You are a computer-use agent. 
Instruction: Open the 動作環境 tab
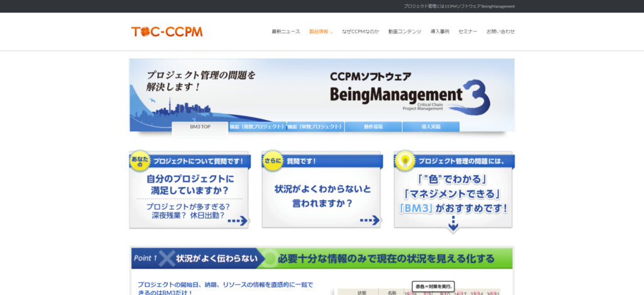pyautogui.click(x=373, y=127)
